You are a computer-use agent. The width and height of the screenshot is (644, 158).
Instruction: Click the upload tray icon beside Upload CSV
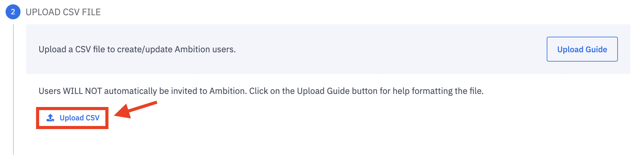[x=50, y=118]
